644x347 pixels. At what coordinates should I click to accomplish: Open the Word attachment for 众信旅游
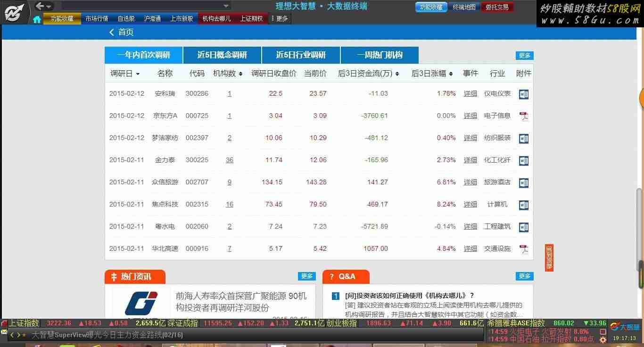pos(524,182)
